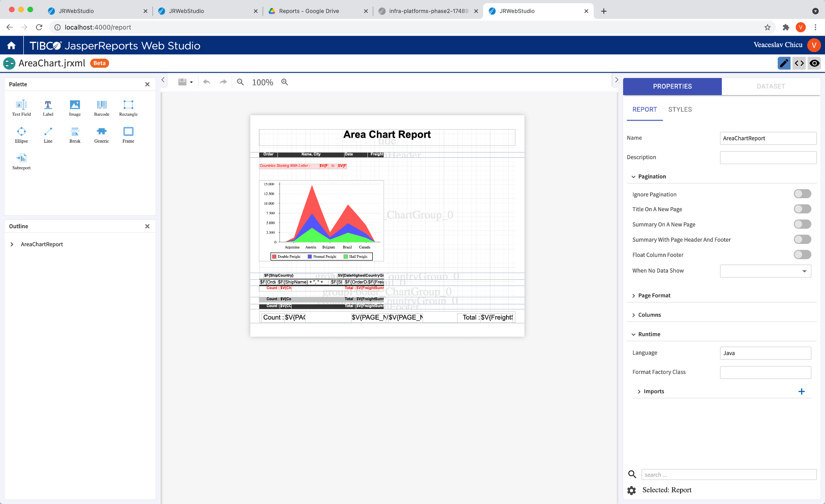The image size is (825, 504).
Task: Open a new browser tab
Action: pyautogui.click(x=603, y=11)
